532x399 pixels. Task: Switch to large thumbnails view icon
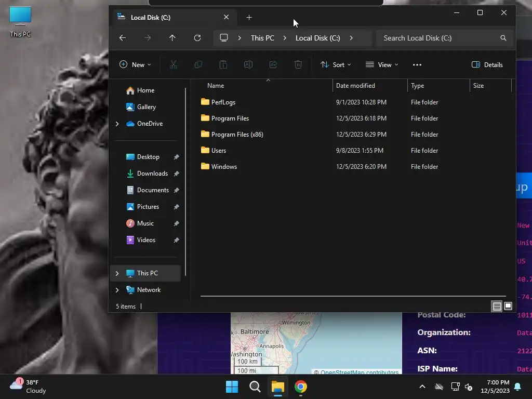(x=508, y=306)
